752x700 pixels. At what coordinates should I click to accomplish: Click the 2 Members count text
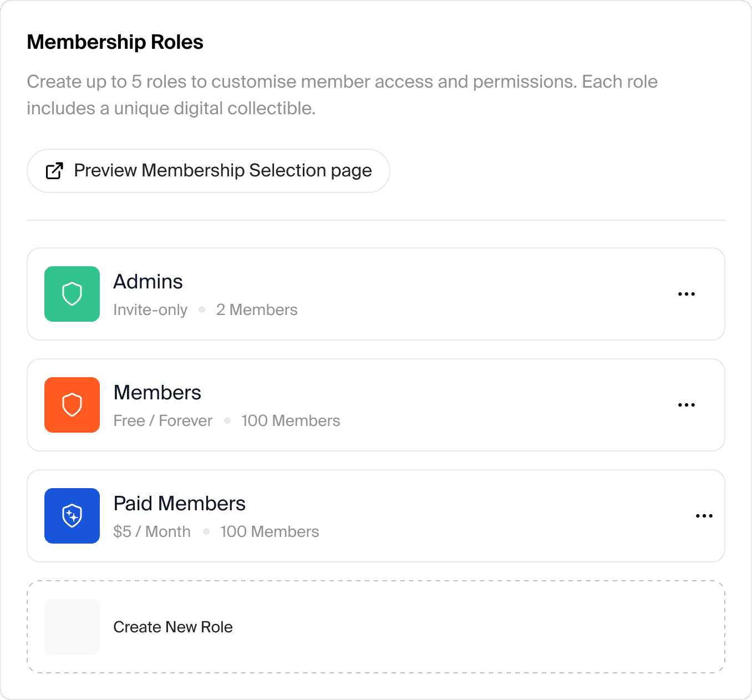click(x=257, y=310)
